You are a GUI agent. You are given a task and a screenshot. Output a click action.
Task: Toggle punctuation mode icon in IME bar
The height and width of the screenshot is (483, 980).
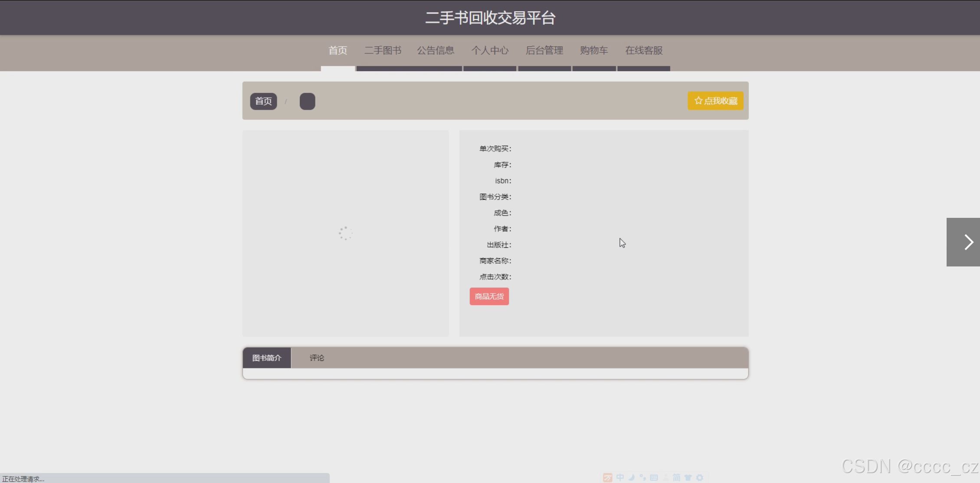[642, 478]
